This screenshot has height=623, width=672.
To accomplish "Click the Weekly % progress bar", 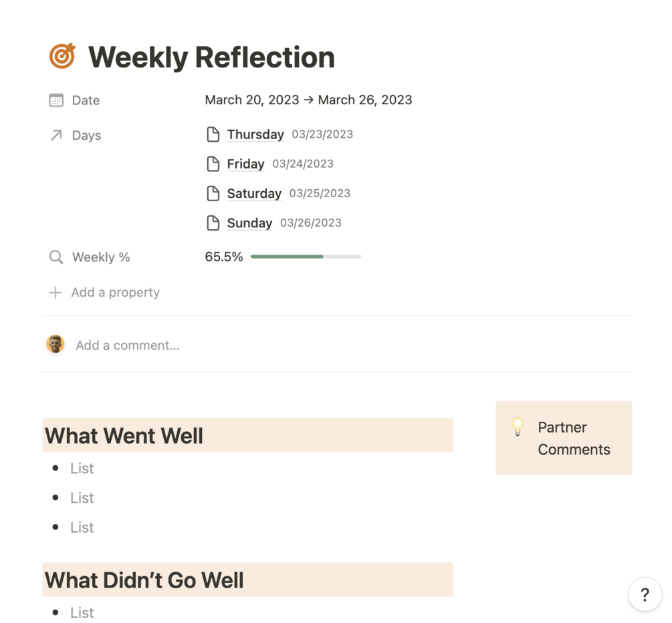I will (306, 257).
